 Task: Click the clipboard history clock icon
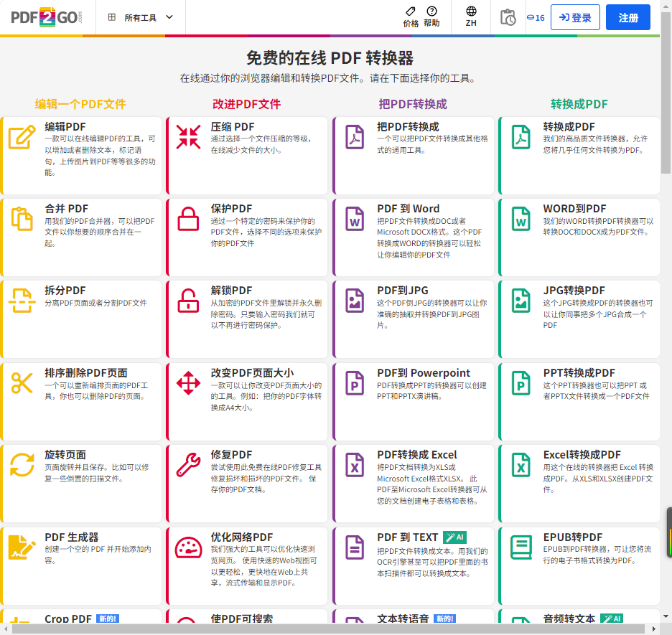click(508, 17)
